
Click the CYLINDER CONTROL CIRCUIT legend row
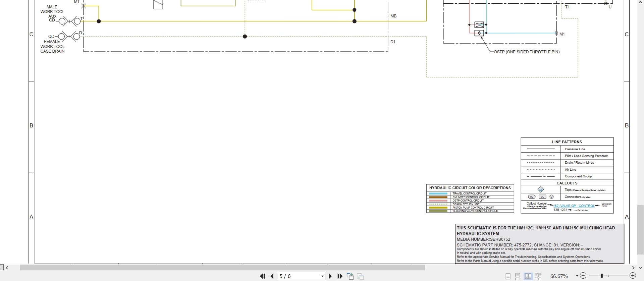[470, 197]
